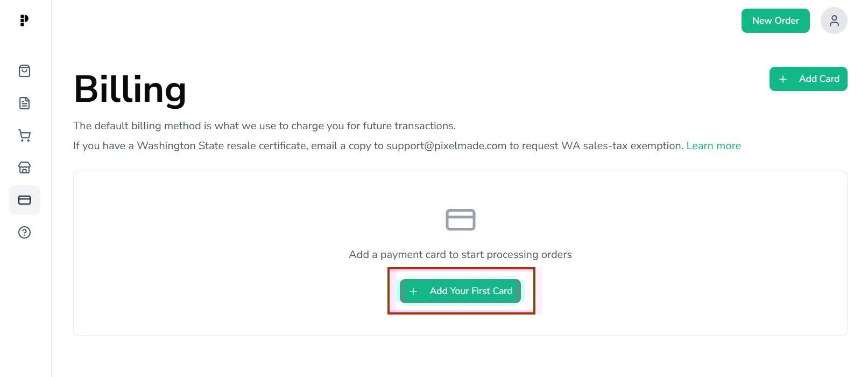Click the Pixelmade logo in top-left corner
868x377 pixels.
(24, 20)
